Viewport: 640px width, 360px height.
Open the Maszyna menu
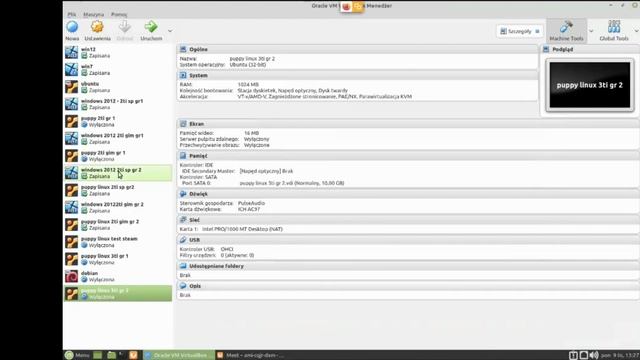tap(93, 14)
